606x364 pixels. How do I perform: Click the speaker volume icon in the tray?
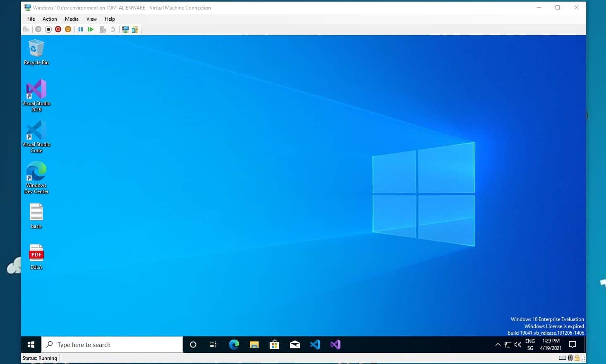point(517,345)
